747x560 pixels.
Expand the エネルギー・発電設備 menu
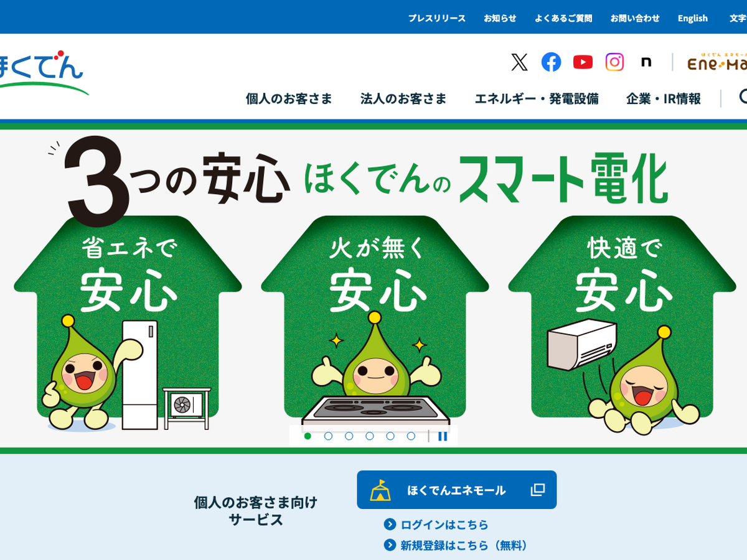point(537,98)
